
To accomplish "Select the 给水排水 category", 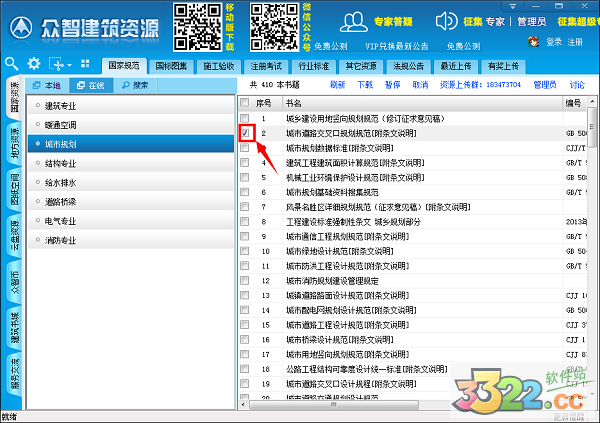I will pos(131,183).
